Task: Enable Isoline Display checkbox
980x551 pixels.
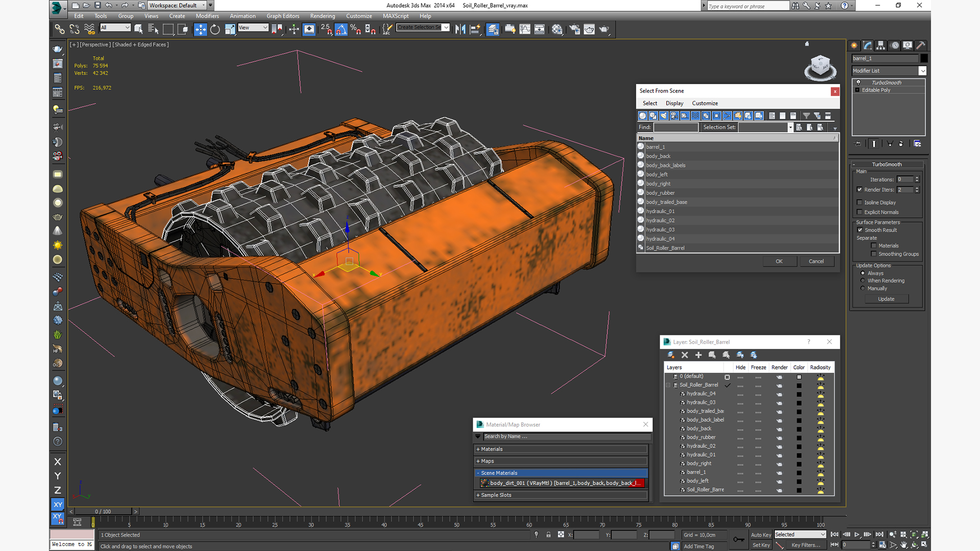Action: pyautogui.click(x=860, y=203)
